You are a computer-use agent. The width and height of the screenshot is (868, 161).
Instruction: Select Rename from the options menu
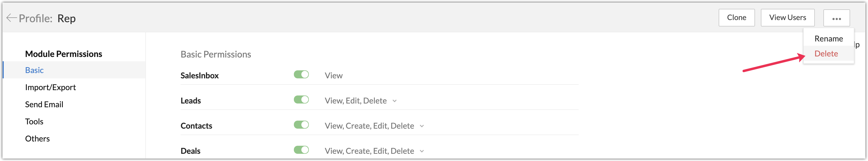pyautogui.click(x=828, y=39)
